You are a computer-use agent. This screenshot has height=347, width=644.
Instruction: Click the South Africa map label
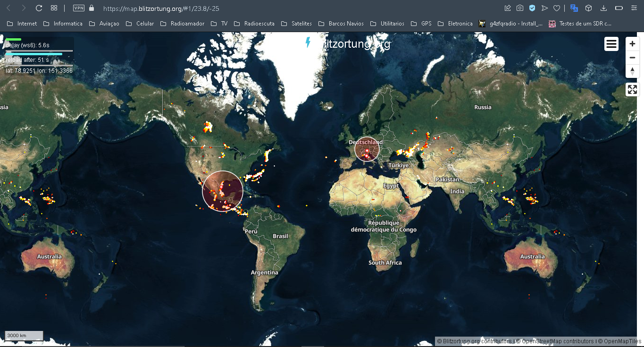click(x=385, y=262)
